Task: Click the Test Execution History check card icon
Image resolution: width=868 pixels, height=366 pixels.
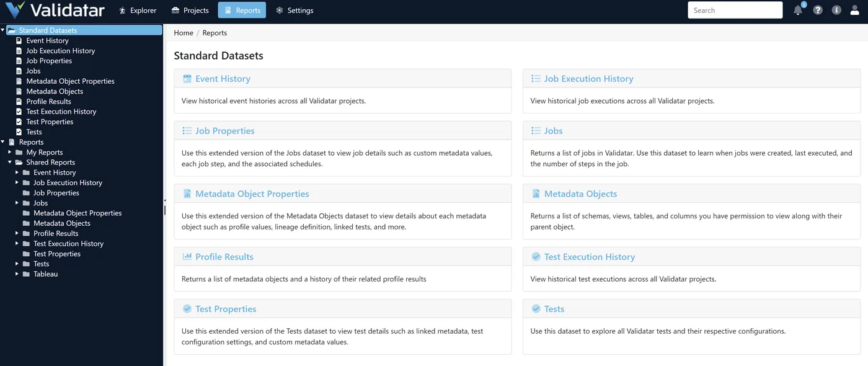Action: [536, 257]
